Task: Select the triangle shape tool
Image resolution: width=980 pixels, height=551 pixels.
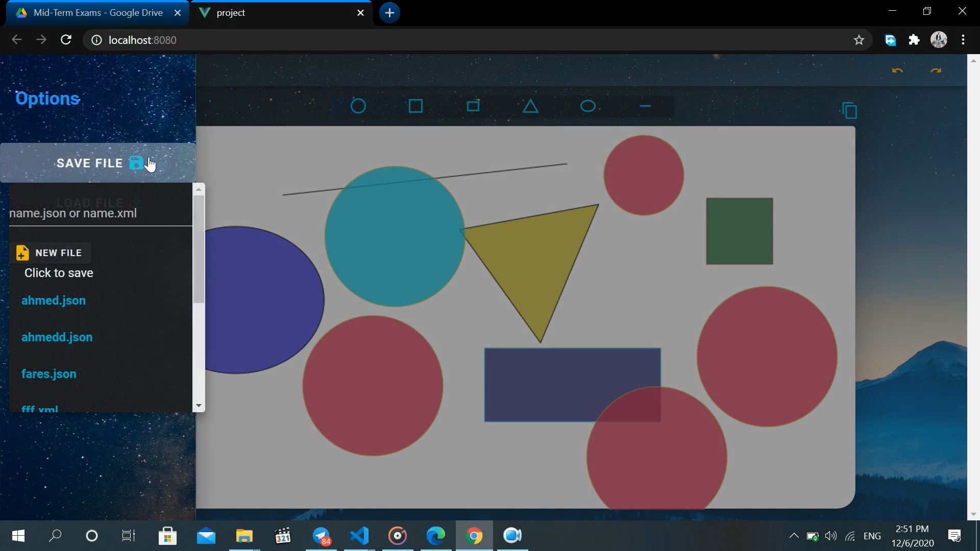Action: 530,106
